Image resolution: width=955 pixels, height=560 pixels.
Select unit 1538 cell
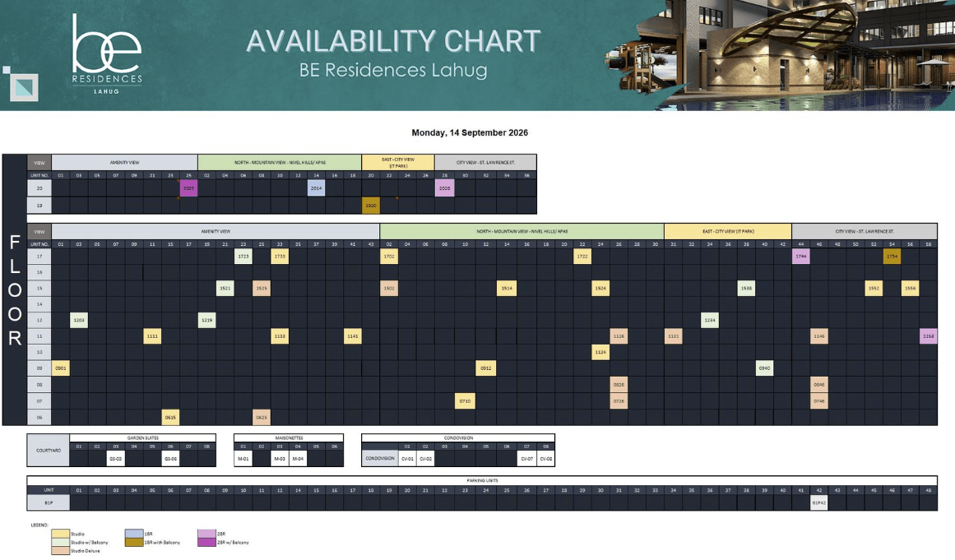click(746, 288)
